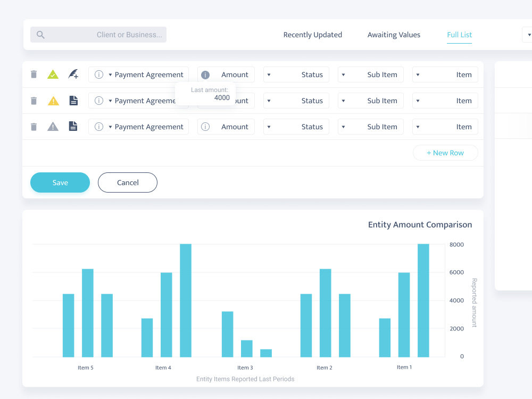
Task: Delete third row with trash icon
Action: [34, 127]
